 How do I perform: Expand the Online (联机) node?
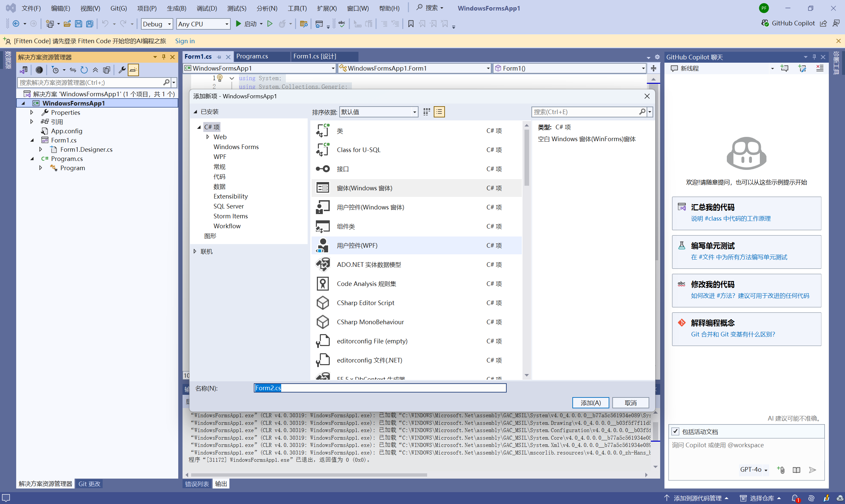coord(195,251)
